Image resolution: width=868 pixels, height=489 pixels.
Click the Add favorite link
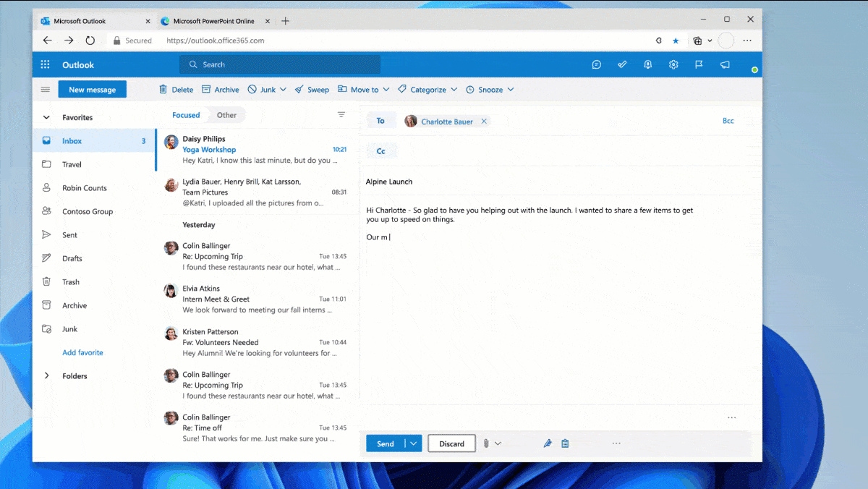pyautogui.click(x=82, y=352)
